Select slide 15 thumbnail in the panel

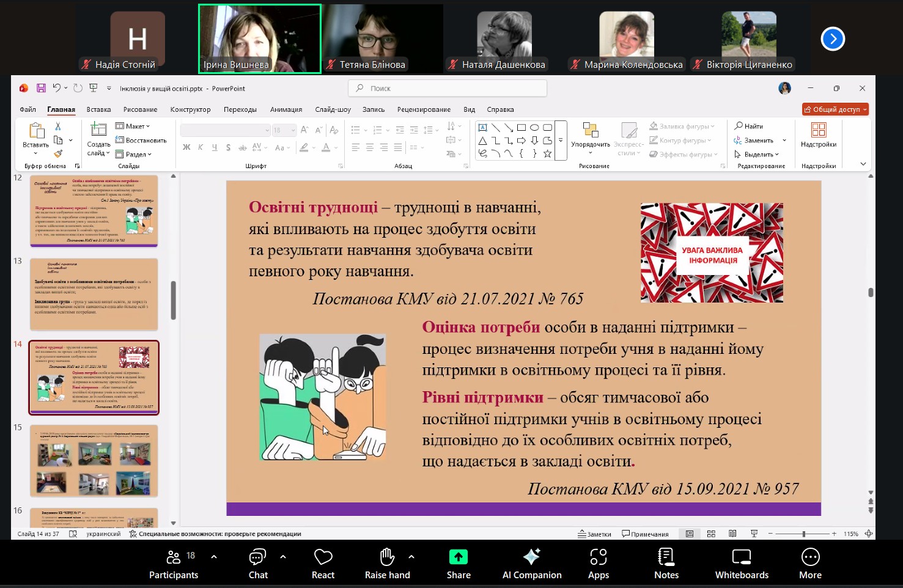click(x=94, y=460)
